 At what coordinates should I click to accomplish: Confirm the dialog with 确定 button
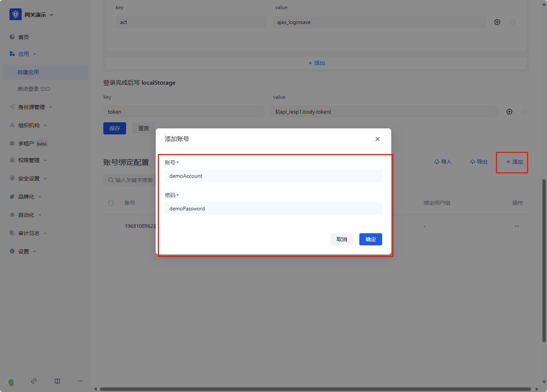point(370,239)
